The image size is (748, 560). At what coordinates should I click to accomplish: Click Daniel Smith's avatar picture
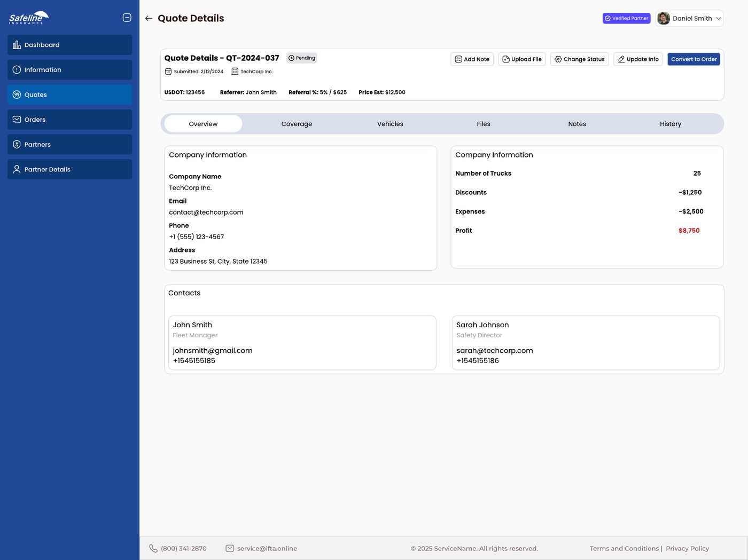click(664, 18)
